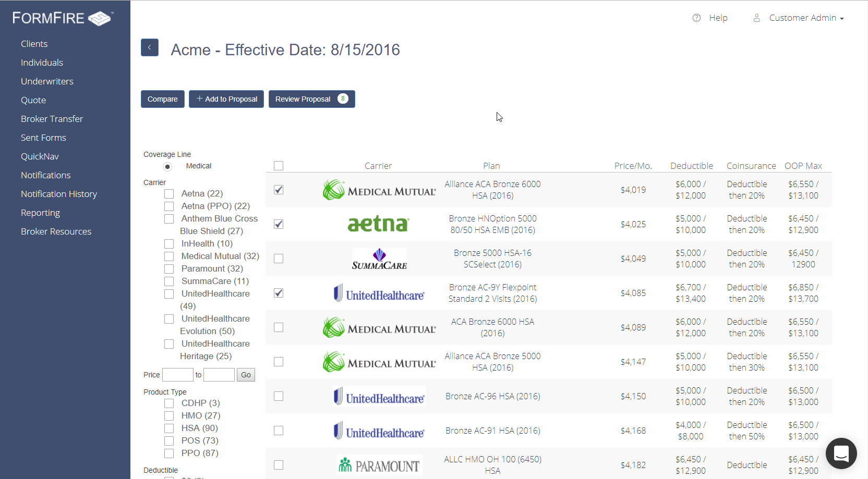Click the FormFire logo

tap(63, 18)
